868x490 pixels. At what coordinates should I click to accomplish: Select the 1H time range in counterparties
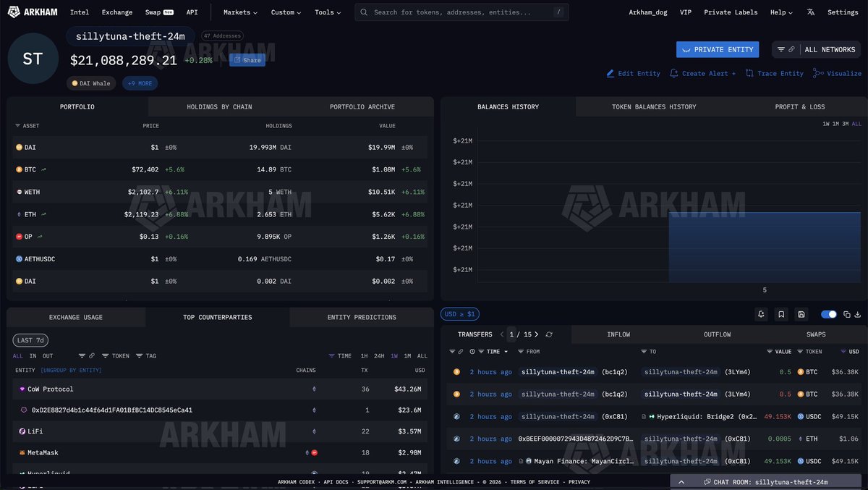coord(365,356)
